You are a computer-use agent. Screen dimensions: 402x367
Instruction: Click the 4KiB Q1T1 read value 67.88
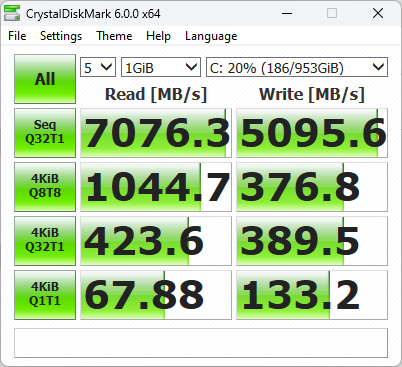156,295
